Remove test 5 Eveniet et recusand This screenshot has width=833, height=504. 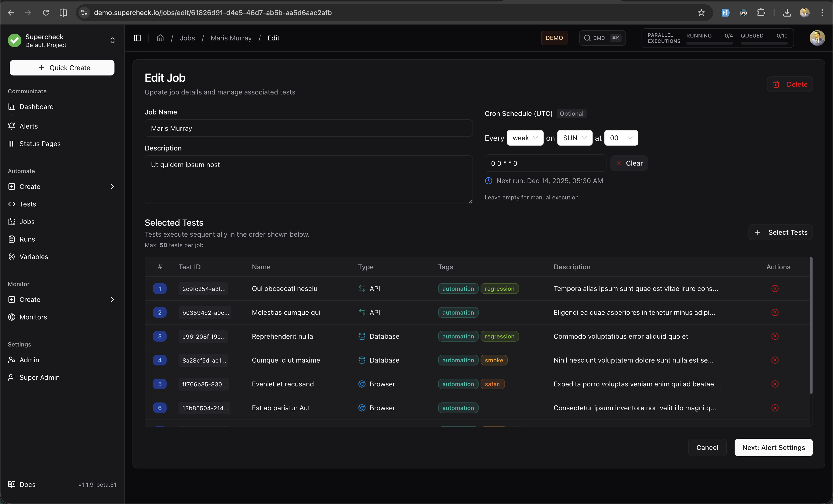tap(775, 384)
